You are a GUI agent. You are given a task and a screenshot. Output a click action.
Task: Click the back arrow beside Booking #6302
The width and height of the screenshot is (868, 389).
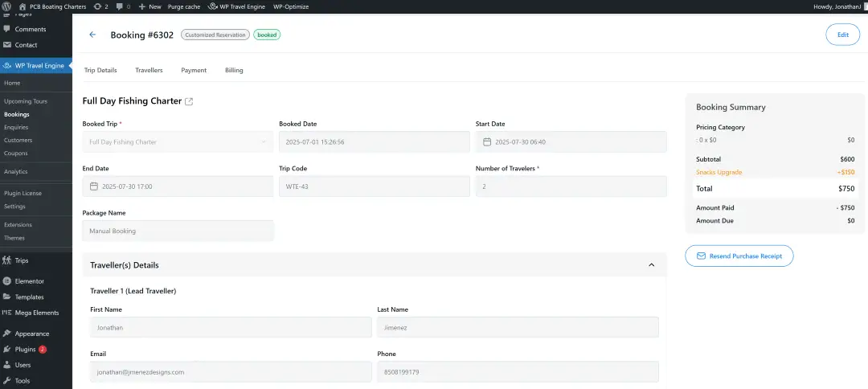pos(92,35)
